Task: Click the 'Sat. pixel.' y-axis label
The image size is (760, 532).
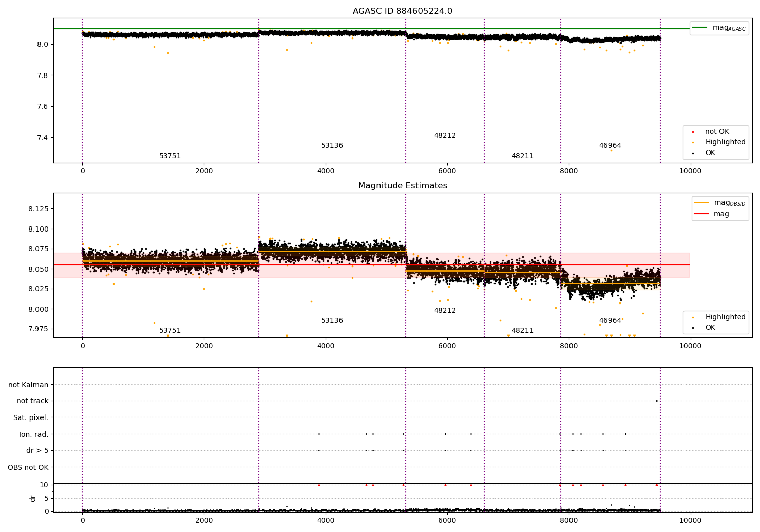Action: point(30,417)
